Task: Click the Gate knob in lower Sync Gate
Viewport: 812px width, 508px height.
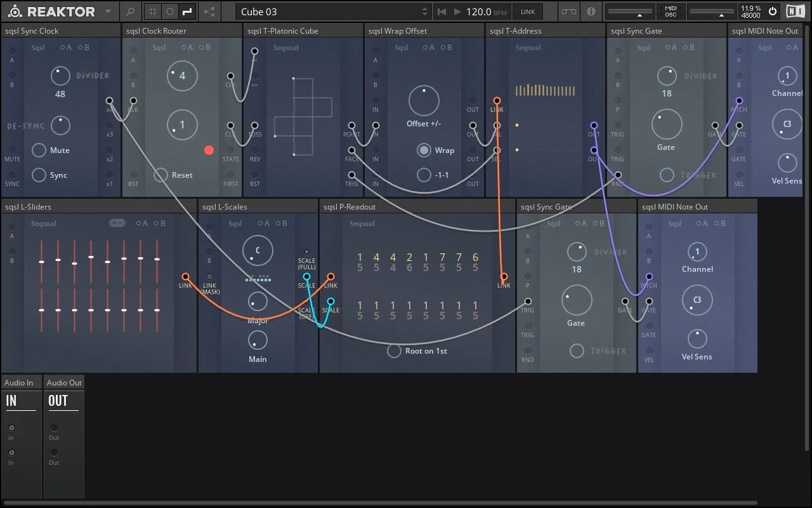Action: point(577,300)
